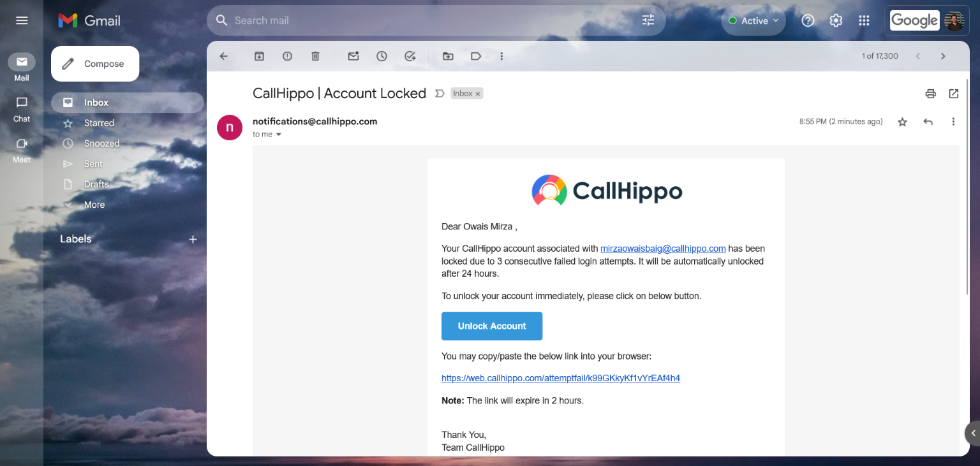The height and width of the screenshot is (466, 980).
Task: Print the email
Action: click(x=930, y=94)
